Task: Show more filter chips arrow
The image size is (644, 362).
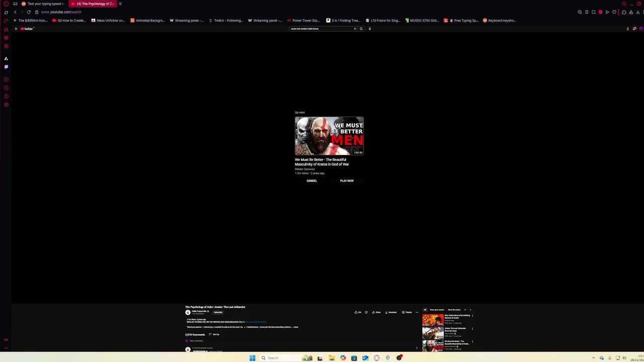Action: [x=470, y=310]
